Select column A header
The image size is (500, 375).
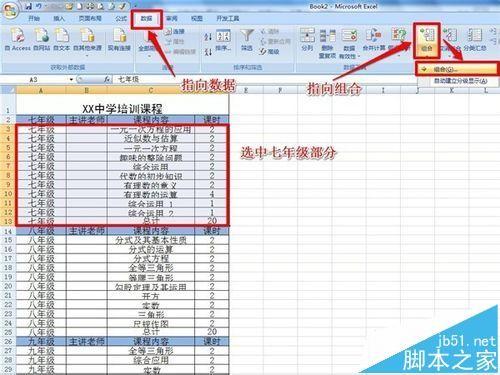coord(41,90)
